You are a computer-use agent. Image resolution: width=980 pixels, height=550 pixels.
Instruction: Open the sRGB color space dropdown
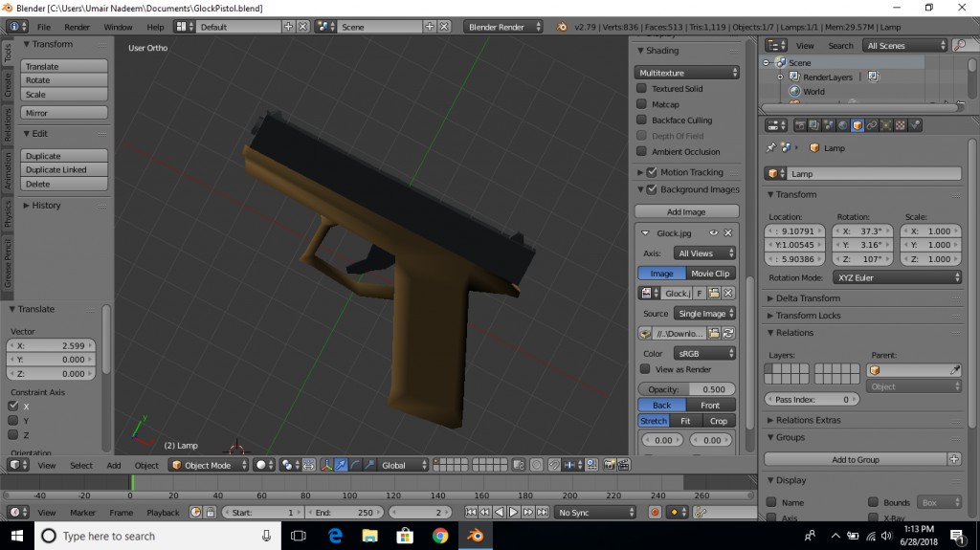[705, 353]
